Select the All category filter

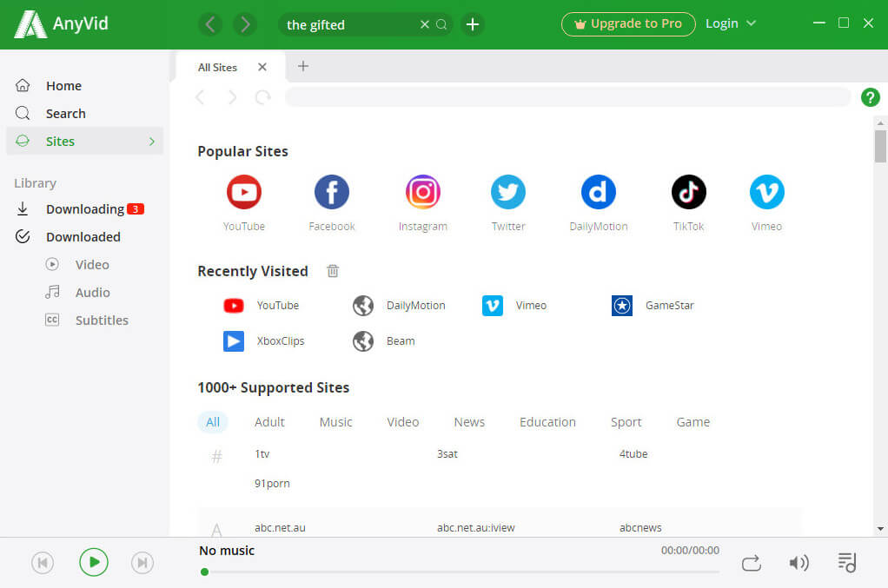(213, 422)
